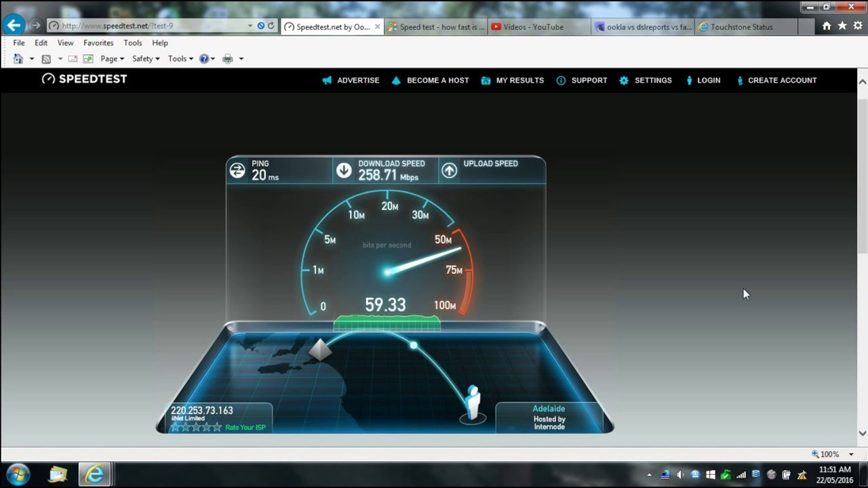868x488 pixels.
Task: Click CREATE ACCOUNT link
Action: coord(776,80)
